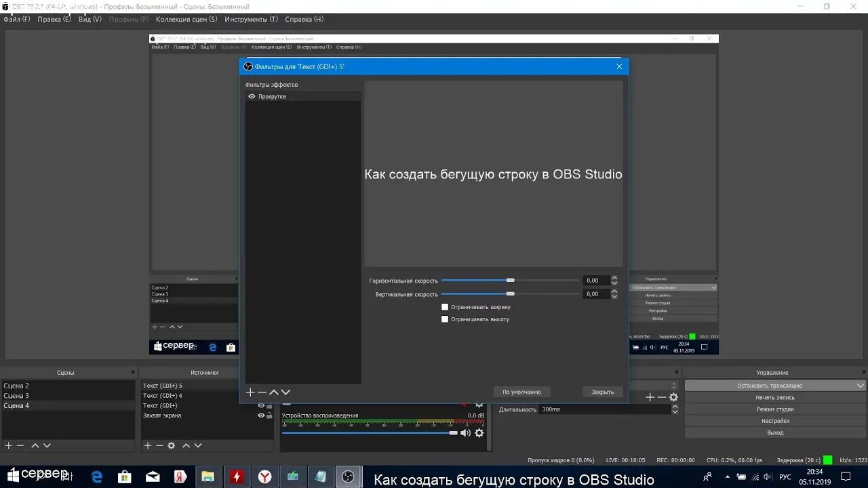Remove scene transition with minus icon
The image size is (868, 488).
click(x=662, y=397)
